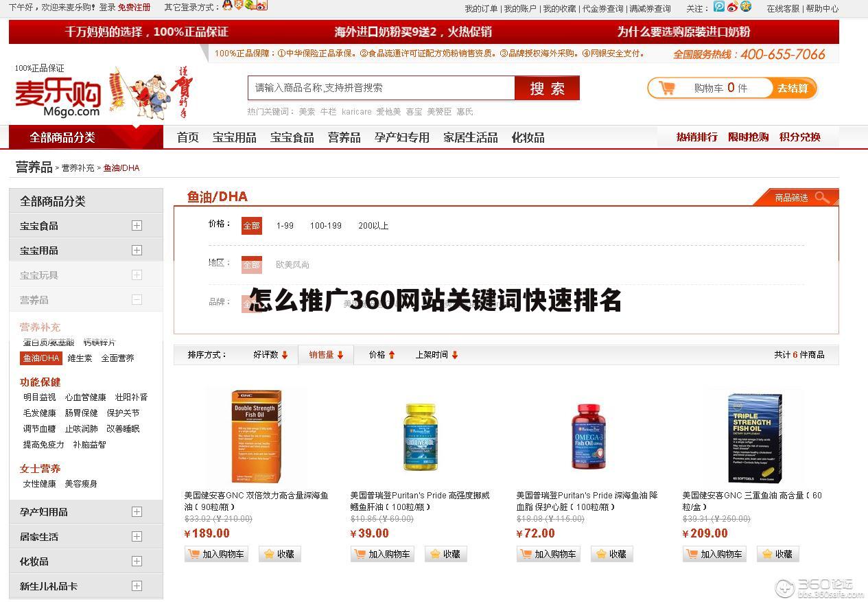Open the 商品筛选 magnifier icon
Viewport: 868px width, 602px height.
click(x=822, y=198)
